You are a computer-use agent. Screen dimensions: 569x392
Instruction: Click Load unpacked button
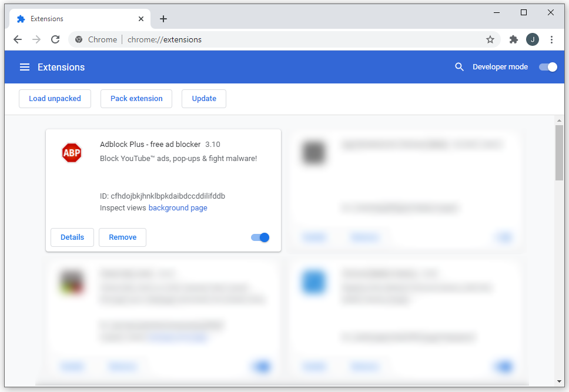point(55,99)
